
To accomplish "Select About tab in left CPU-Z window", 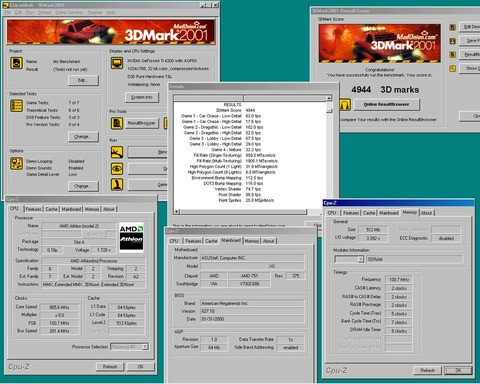I will click(109, 209).
